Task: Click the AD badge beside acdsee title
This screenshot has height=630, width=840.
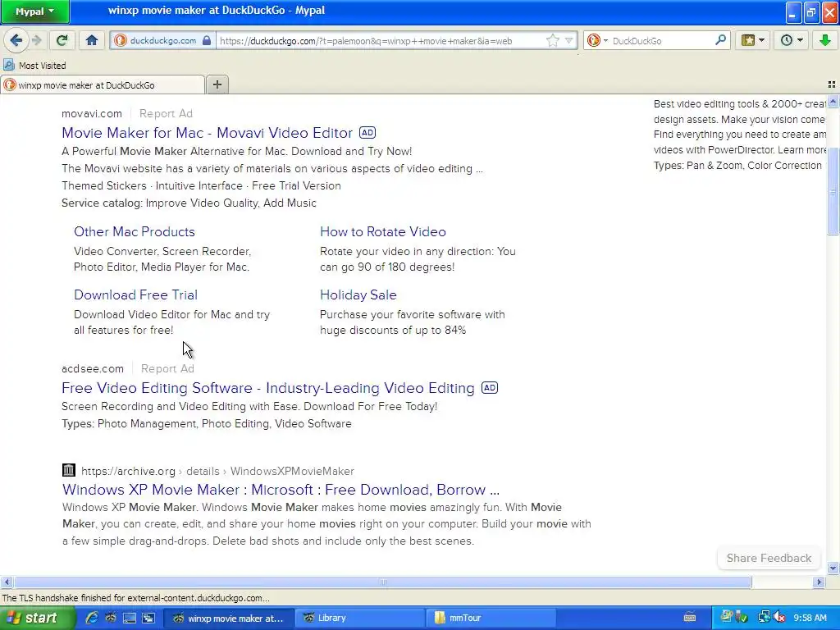Action: pyautogui.click(x=490, y=387)
